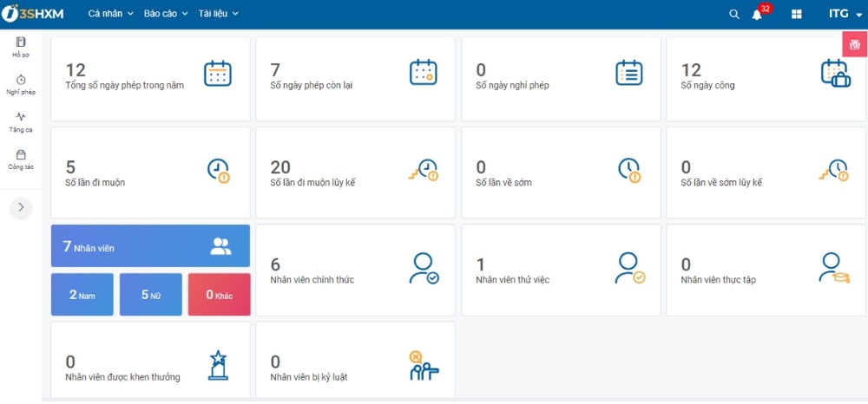Click the 3SHXM logo
This screenshot has width=868, height=404.
pyautogui.click(x=33, y=14)
